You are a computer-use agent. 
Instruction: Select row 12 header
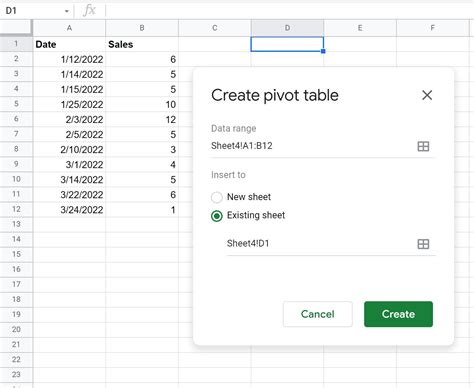[16, 209]
